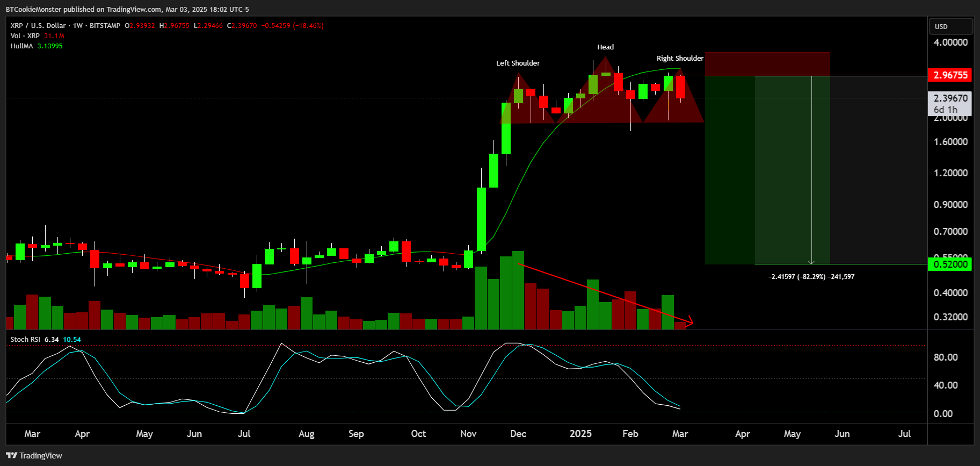Click the red 2.96755 price label

950,75
